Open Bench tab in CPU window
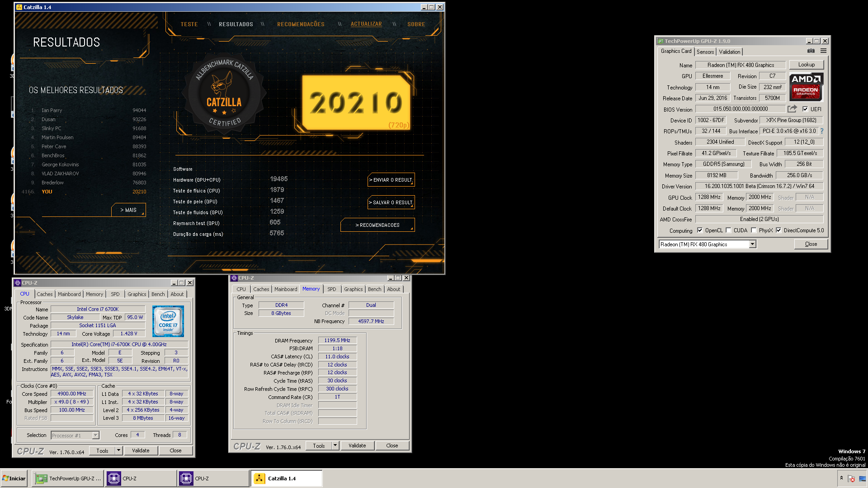Screen dimensions: 868x488 pyautogui.click(x=158, y=294)
